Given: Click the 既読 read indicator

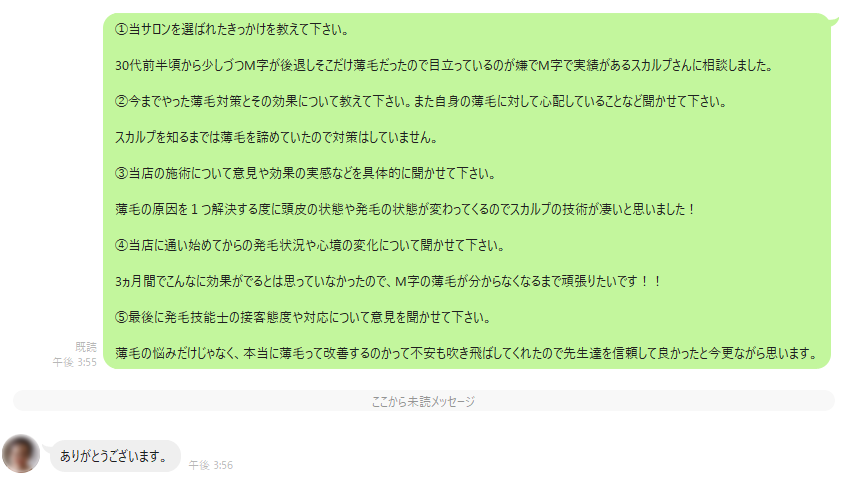Looking at the screenshot, I should 86,347.
